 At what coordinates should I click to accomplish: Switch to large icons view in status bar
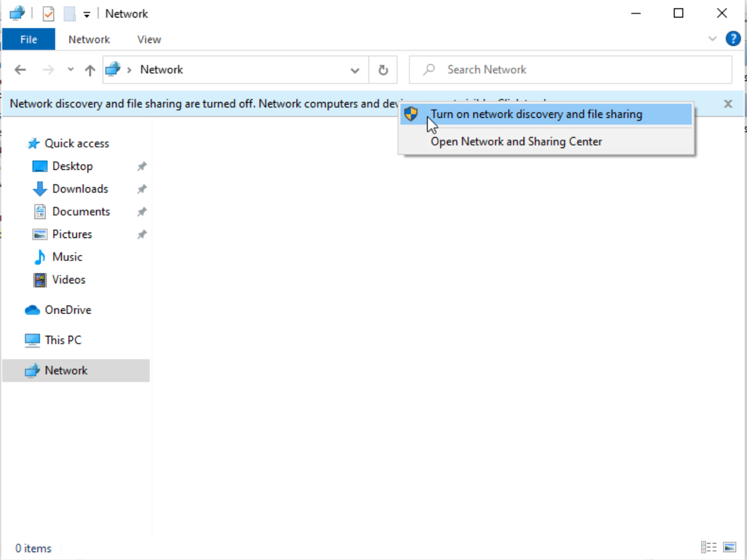(x=729, y=547)
